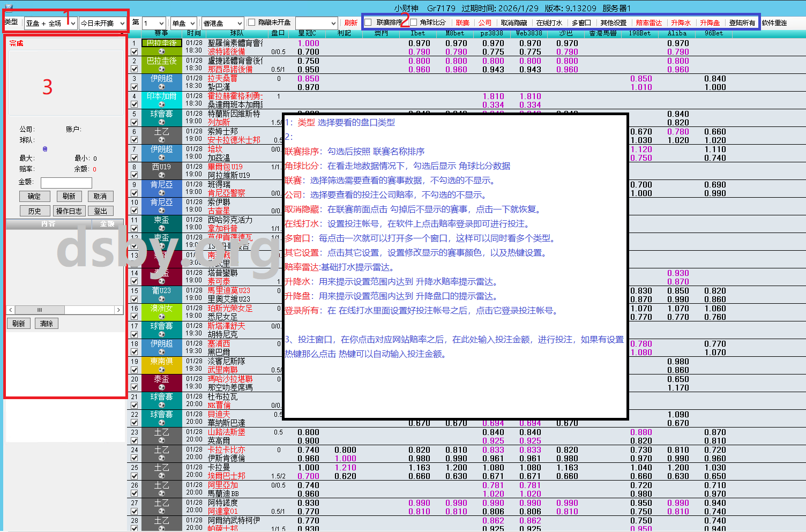Open the 今日未开赛 dropdown

pos(103,23)
